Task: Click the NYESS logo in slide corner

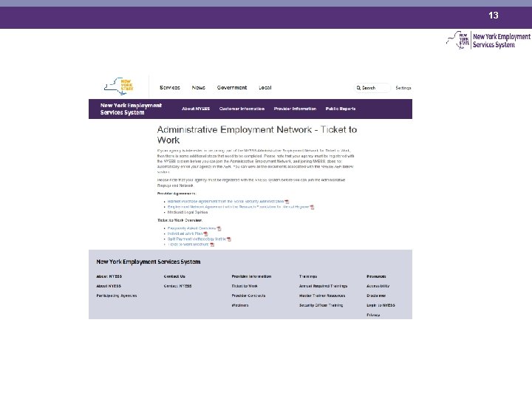Action: (488, 41)
